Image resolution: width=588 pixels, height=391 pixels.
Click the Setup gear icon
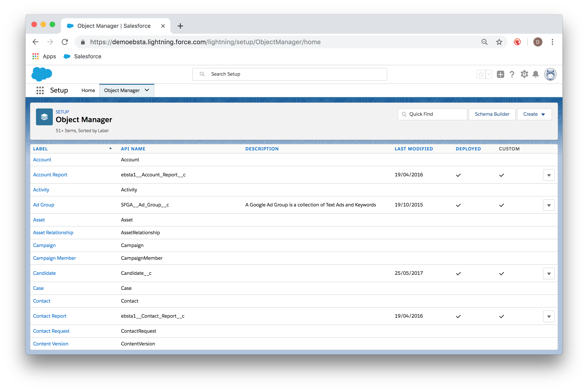(524, 74)
